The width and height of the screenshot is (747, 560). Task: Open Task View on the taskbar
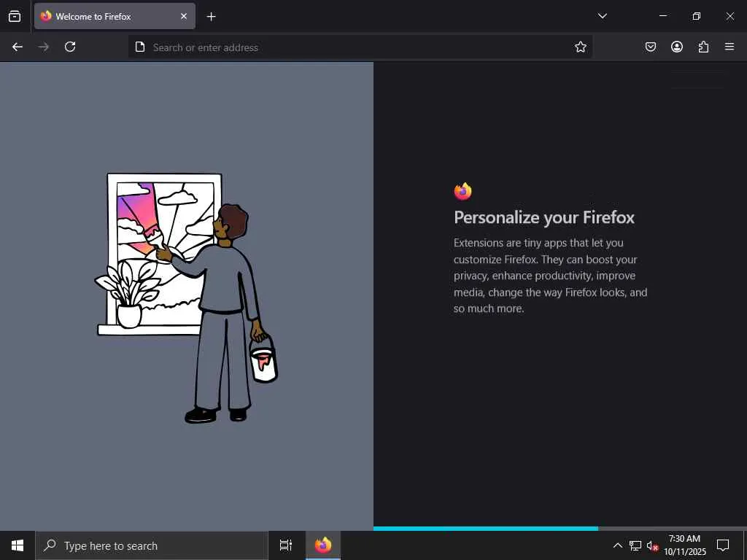(x=286, y=545)
